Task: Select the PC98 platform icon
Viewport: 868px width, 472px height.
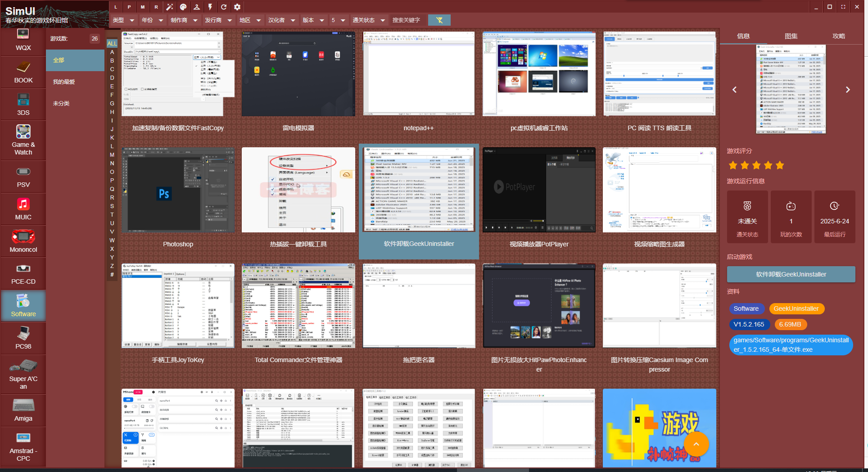Action: coord(23,338)
